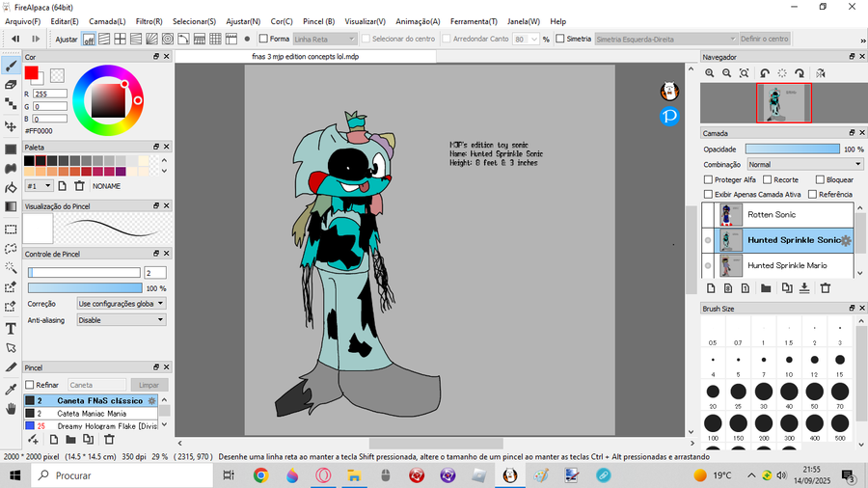Select the Move tool
Screen dimensions: 868x488
coord(11,126)
